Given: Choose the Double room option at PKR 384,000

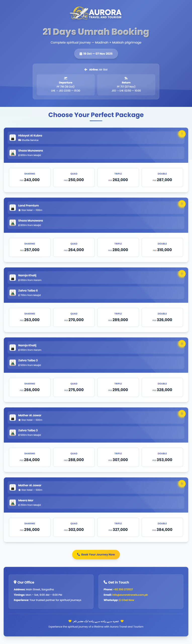Looking at the screenshot, I should pos(162,527).
